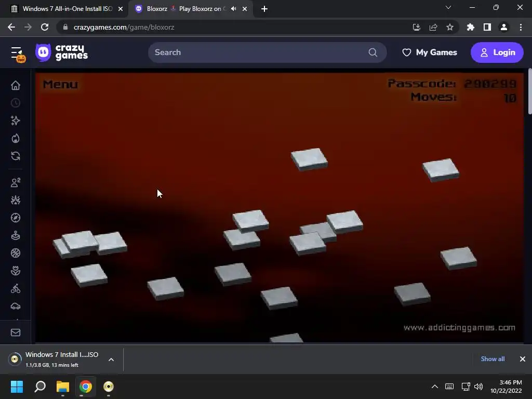The width and height of the screenshot is (532, 399).
Task: Click the share page icon
Action: tap(433, 27)
